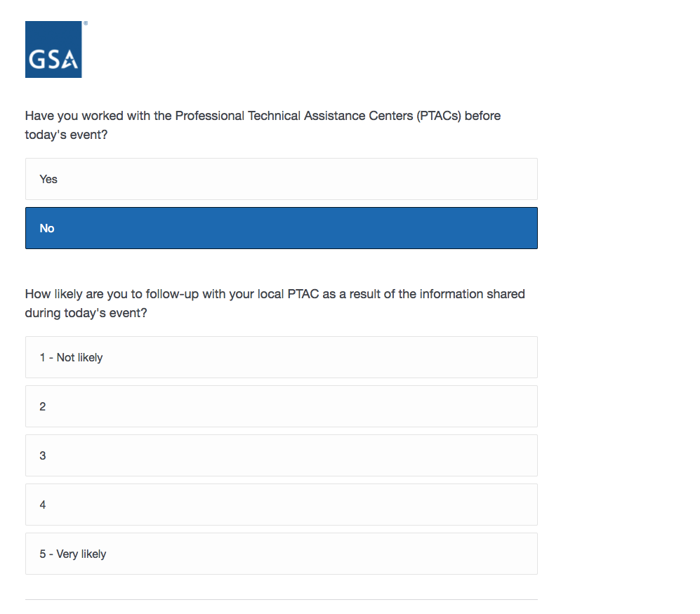Viewport: 700px width, 614px height.
Task: Click the GSA logo
Action: pos(53,49)
